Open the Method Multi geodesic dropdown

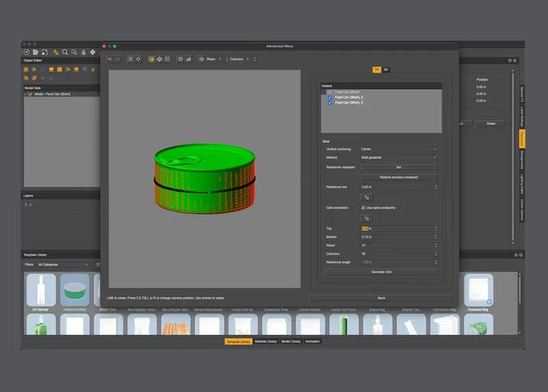[399, 158]
